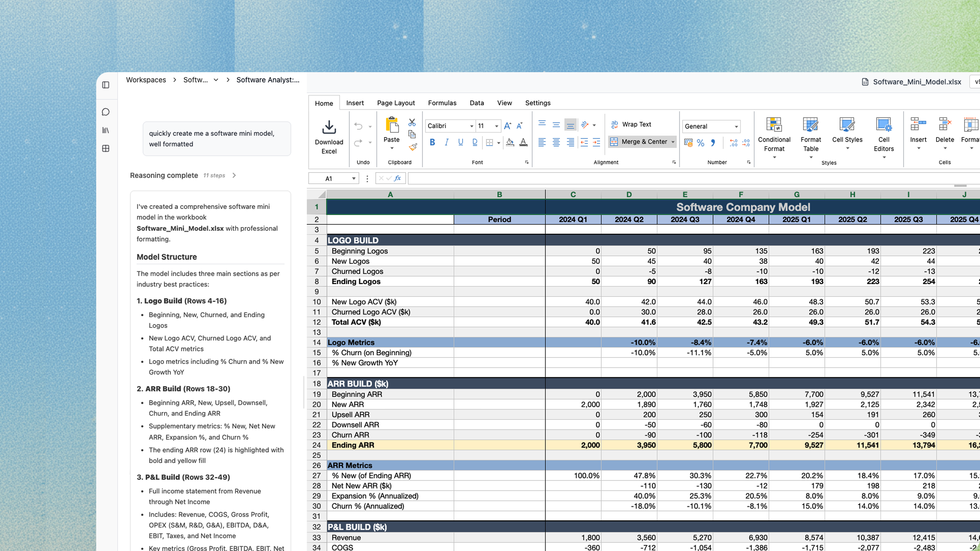Click the fill color bucket swatch
The height and width of the screenshot is (551, 980).
(x=510, y=142)
